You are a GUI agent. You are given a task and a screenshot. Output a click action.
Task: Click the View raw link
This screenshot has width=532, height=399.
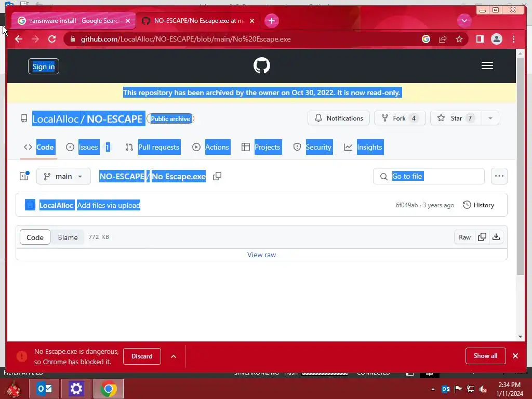pos(262,255)
